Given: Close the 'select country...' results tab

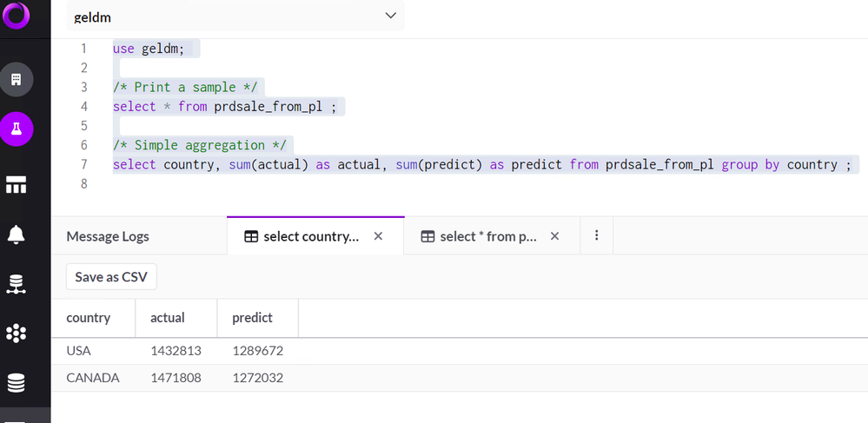Looking at the screenshot, I should 378,236.
